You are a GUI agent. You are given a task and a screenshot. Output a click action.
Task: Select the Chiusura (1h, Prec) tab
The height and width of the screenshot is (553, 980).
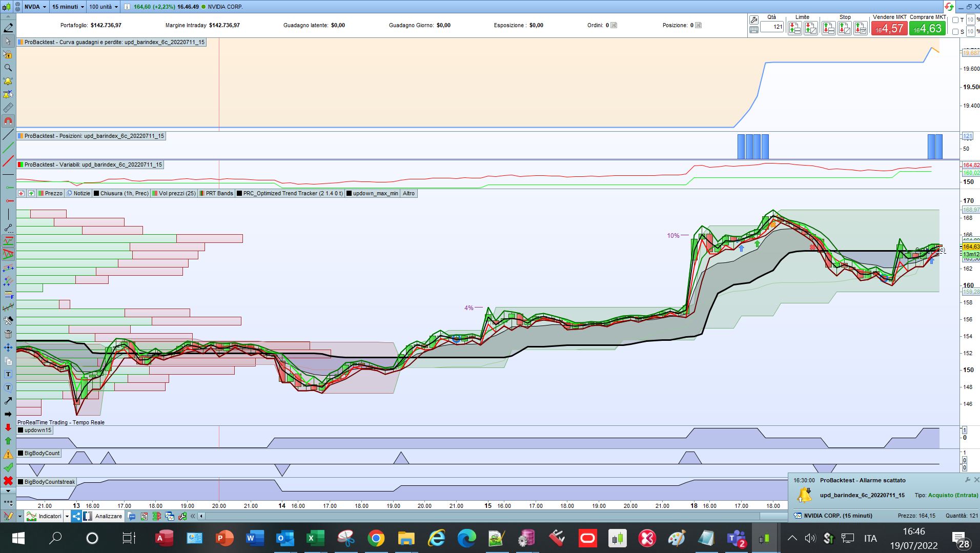pos(121,193)
